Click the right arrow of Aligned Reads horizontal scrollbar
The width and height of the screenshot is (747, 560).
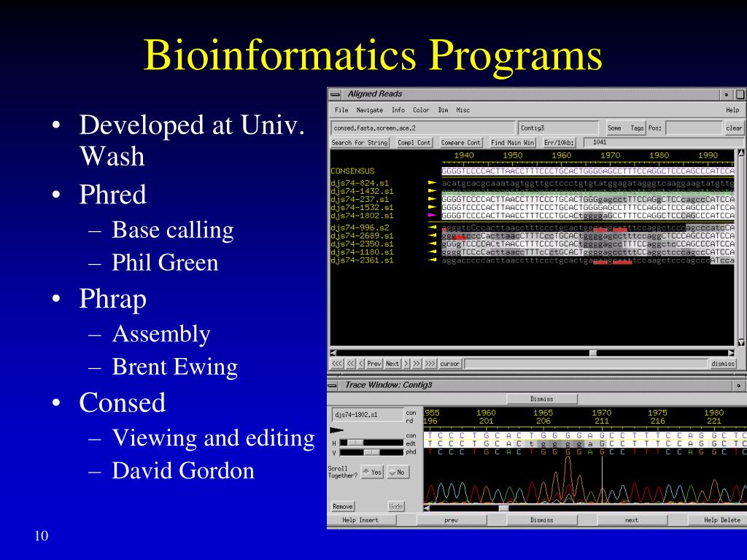pos(731,353)
